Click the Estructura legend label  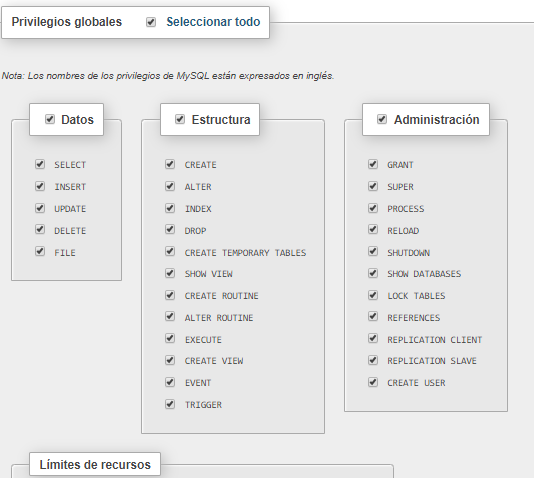(x=221, y=120)
